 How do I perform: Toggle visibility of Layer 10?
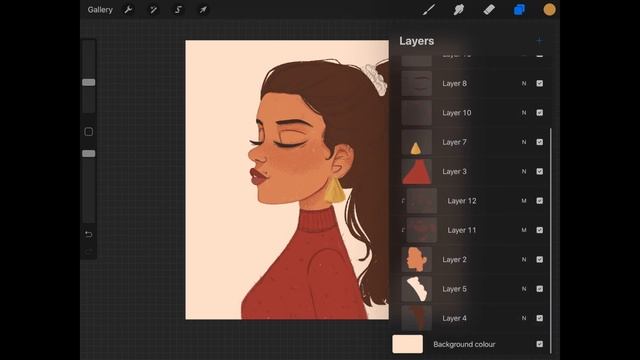coord(540,113)
